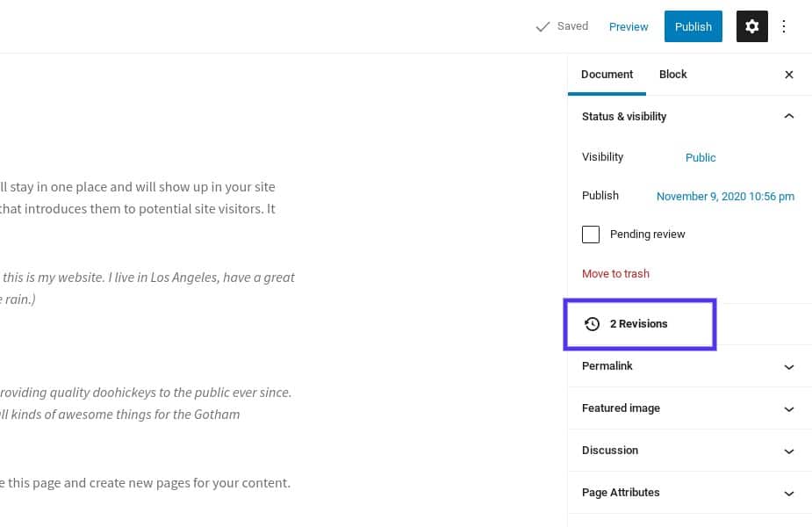Publish the page
The image size is (812, 527).
click(x=693, y=26)
